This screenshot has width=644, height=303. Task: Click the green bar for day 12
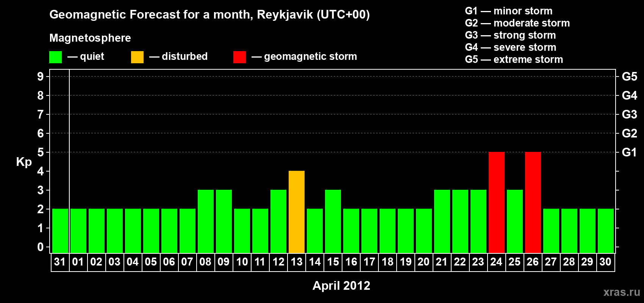(278, 221)
